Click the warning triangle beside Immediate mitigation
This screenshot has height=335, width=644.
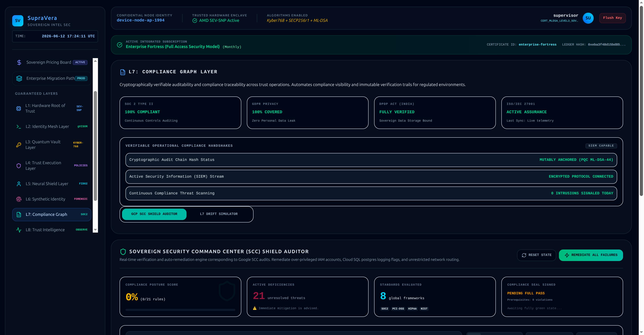(255, 308)
